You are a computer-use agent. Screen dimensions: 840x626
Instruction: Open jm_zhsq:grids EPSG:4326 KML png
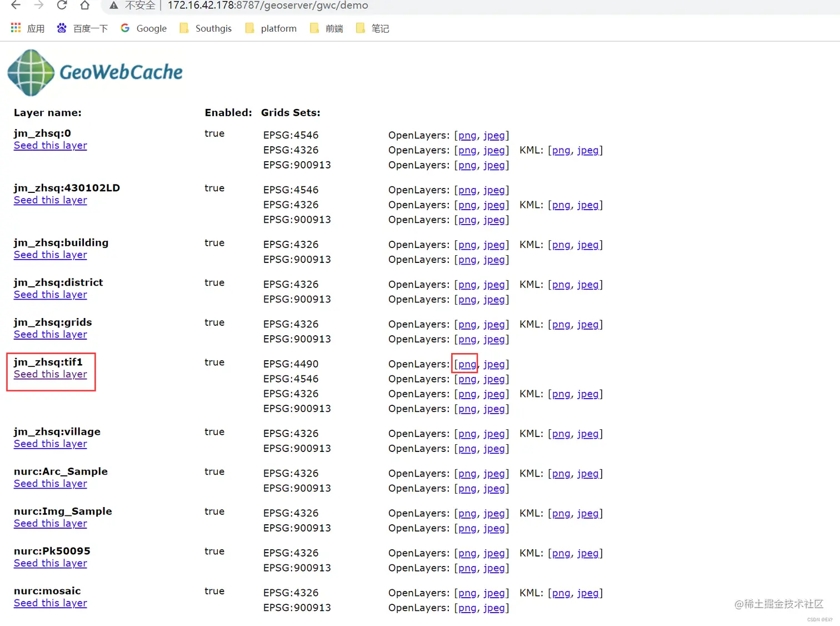pos(561,324)
